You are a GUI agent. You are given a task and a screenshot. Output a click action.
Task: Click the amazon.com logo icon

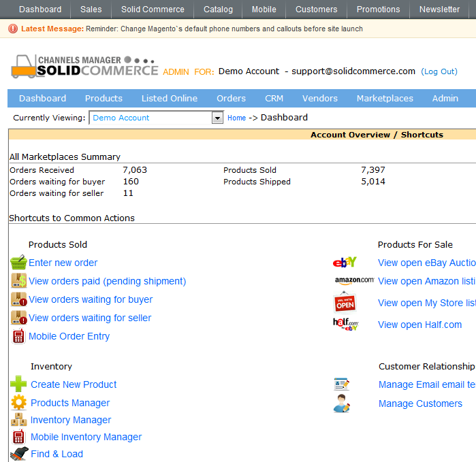[x=354, y=280]
